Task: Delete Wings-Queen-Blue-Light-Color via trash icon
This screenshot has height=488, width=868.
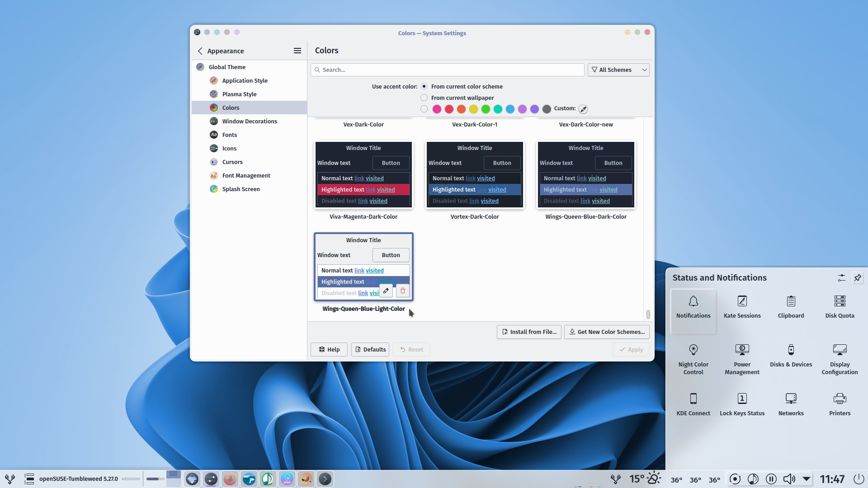Action: (402, 291)
